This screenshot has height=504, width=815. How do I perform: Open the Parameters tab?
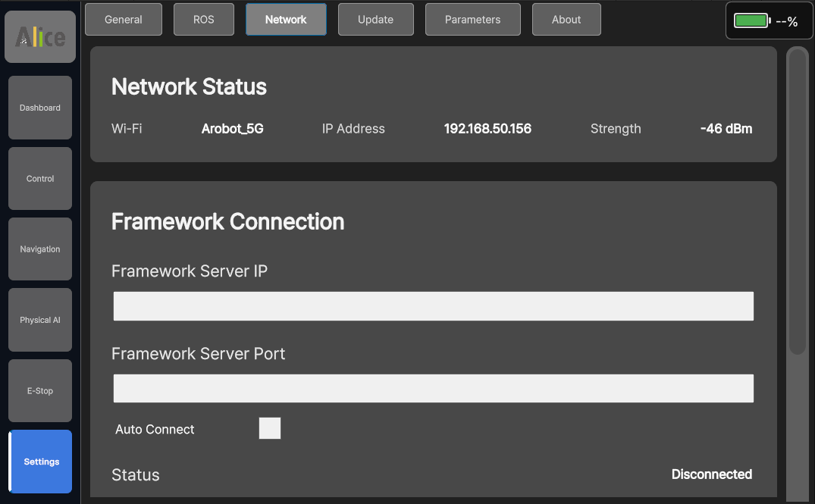pos(472,19)
